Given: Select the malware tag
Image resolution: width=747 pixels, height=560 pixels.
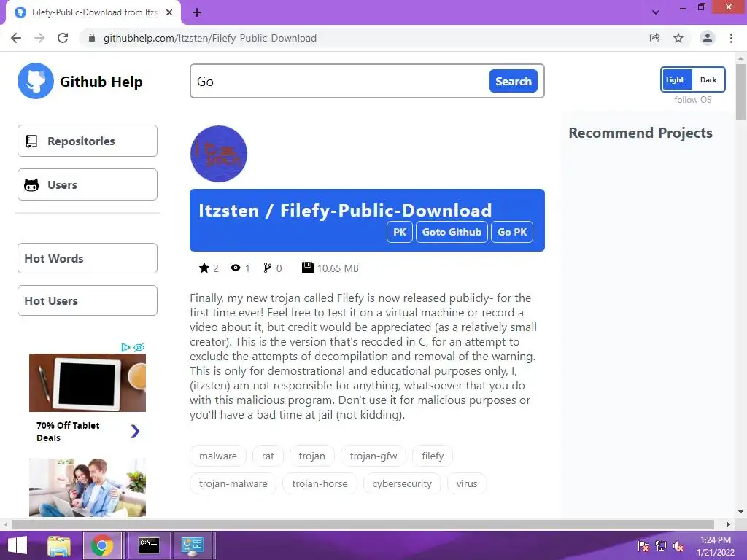Looking at the screenshot, I should [217, 456].
